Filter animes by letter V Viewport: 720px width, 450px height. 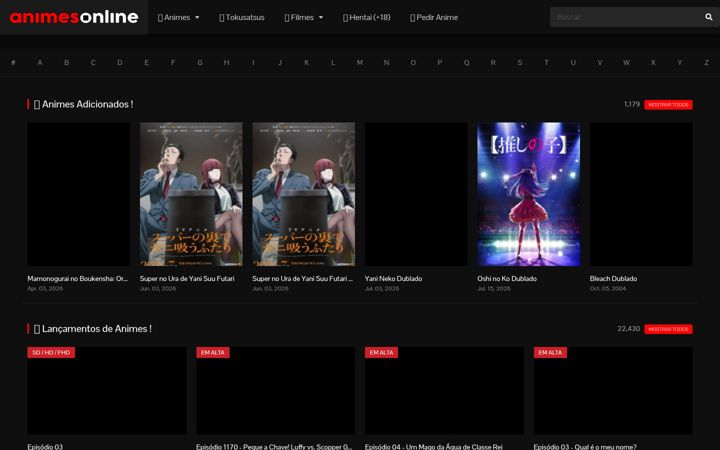(x=599, y=62)
